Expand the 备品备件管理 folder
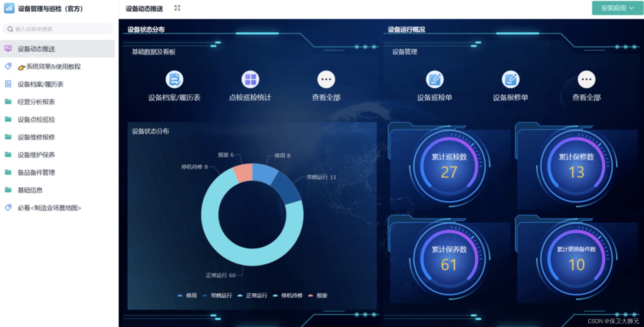 coord(36,172)
